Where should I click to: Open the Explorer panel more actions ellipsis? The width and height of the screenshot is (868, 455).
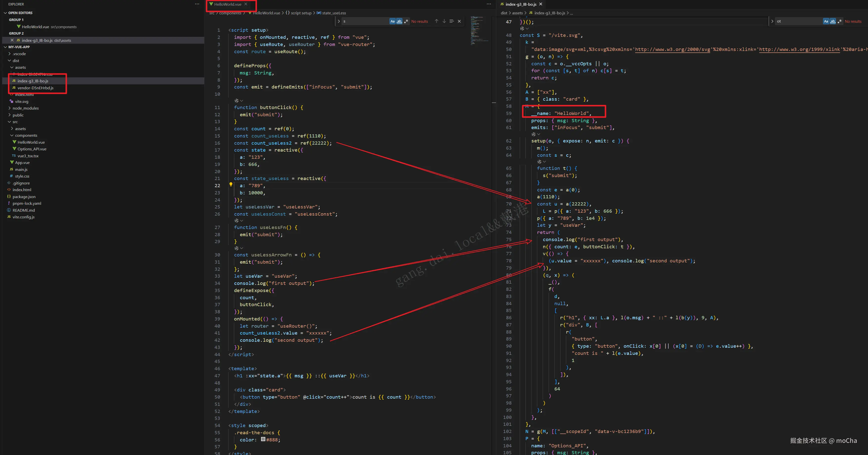point(197,4)
